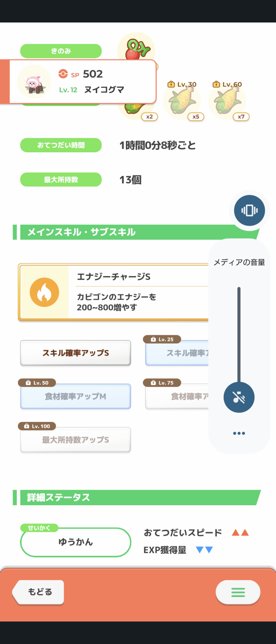Open the hamburger menu button
Viewport: 276px width, 644px height.
pos(238,592)
